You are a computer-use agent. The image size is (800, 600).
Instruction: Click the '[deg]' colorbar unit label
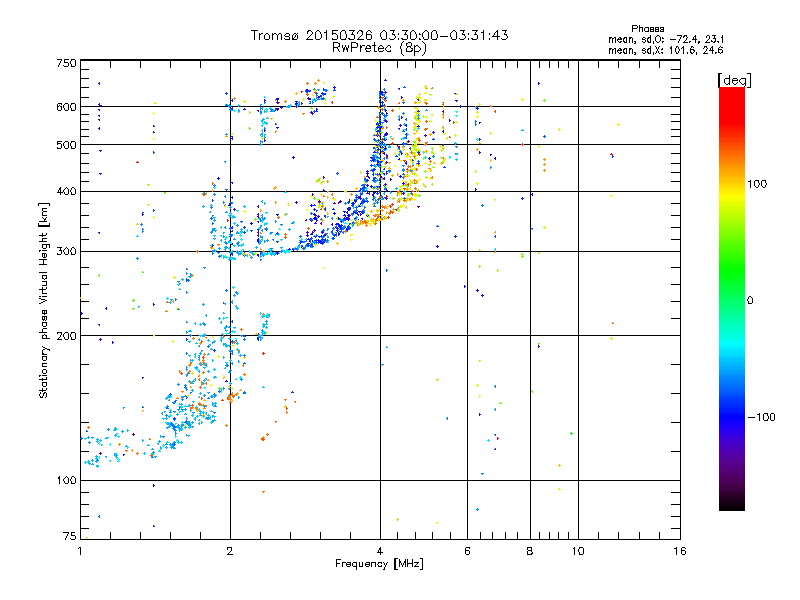coord(734,80)
